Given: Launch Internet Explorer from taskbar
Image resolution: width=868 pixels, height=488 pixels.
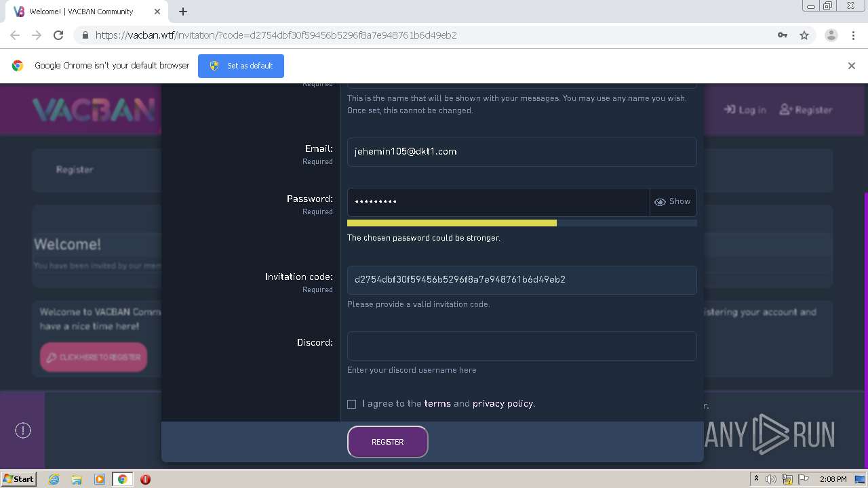Looking at the screenshot, I should point(54,479).
